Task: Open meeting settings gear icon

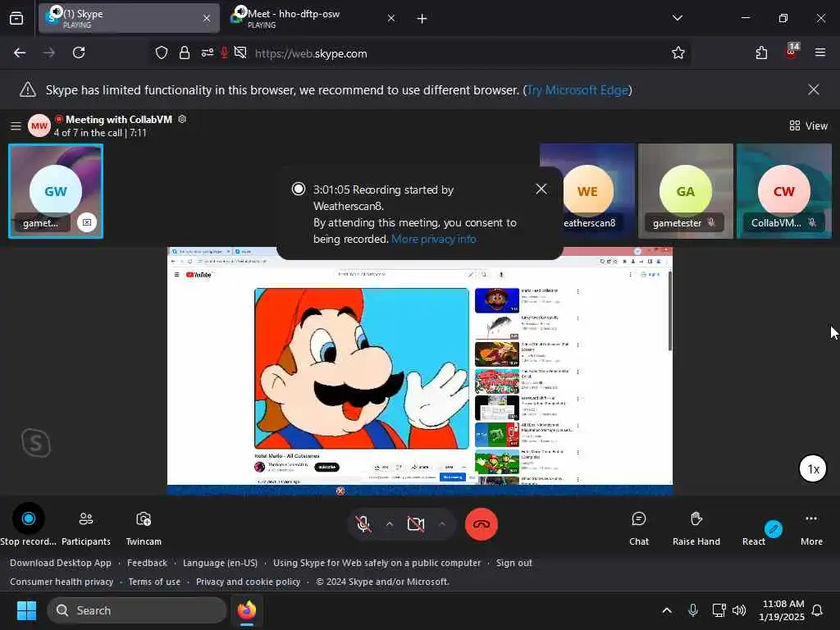Action: 182,119
